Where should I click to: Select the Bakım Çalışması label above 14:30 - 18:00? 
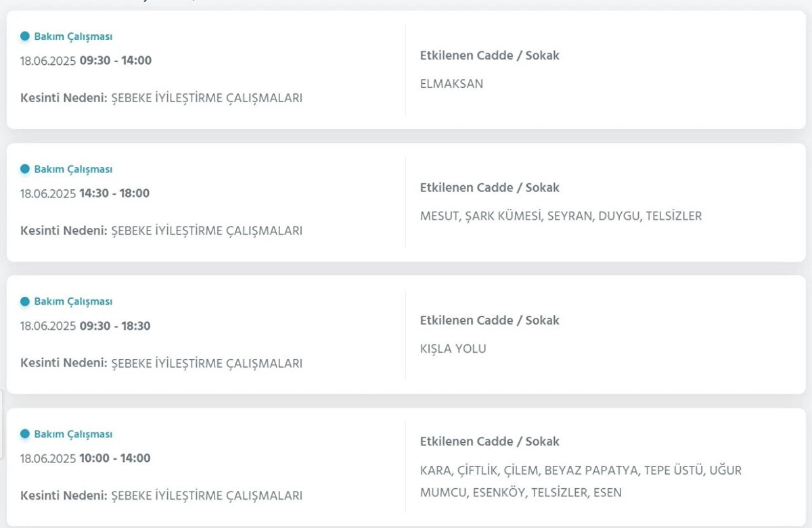(x=73, y=169)
